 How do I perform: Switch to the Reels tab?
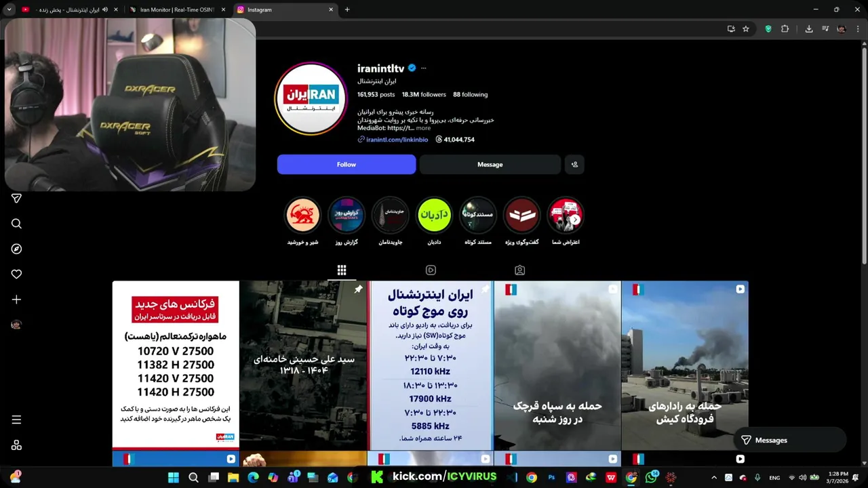tap(431, 270)
